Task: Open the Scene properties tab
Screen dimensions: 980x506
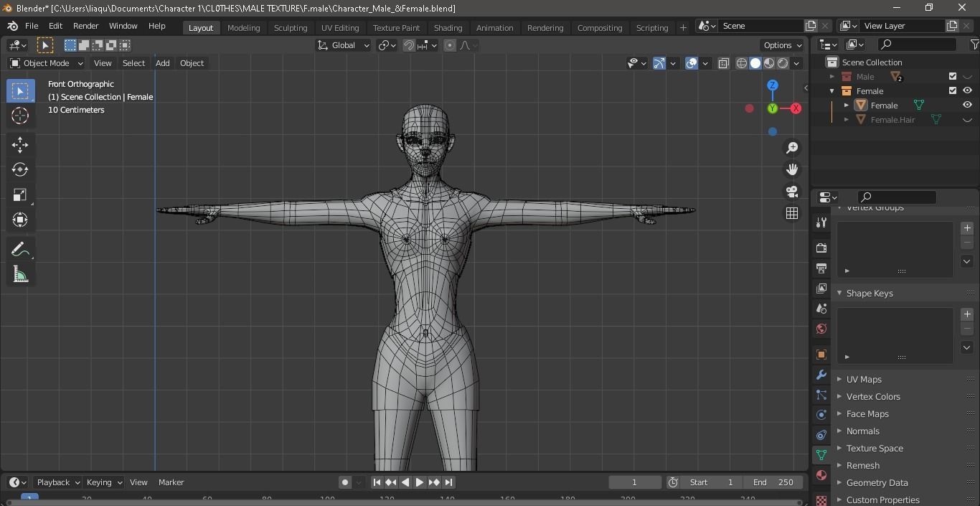Action: coord(821,308)
